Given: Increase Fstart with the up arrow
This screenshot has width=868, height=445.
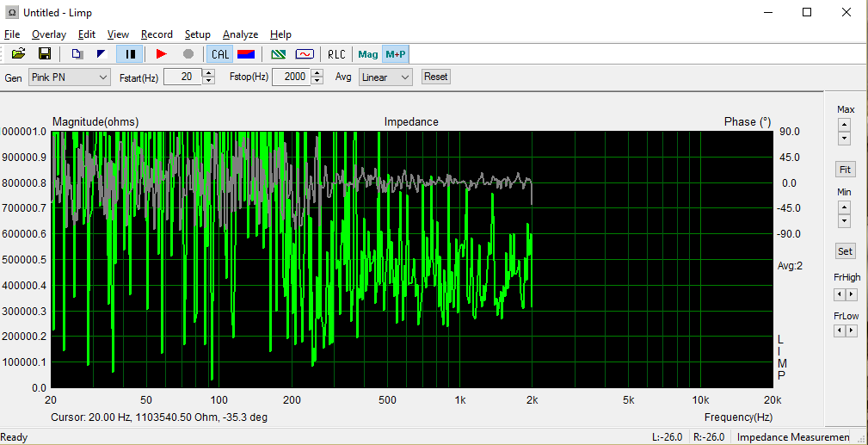Looking at the screenshot, I should [x=208, y=73].
